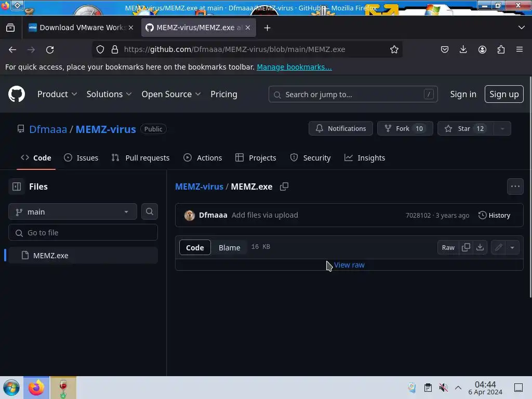532x399 pixels.
Task: Click the Notifications button
Action: point(341,129)
